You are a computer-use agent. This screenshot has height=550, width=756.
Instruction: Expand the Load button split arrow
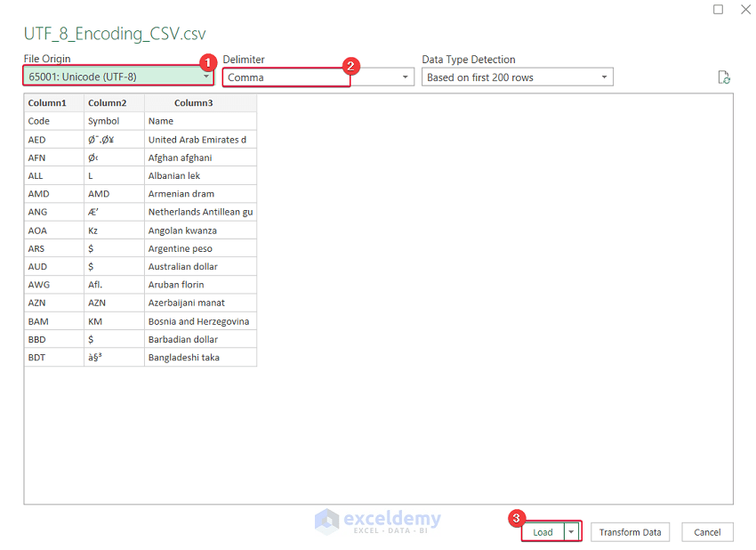(x=569, y=531)
